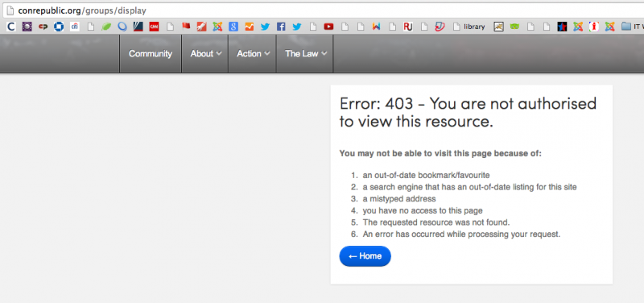Open the green leaf bookmark icon
The image size is (644, 303).
(x=106, y=27)
